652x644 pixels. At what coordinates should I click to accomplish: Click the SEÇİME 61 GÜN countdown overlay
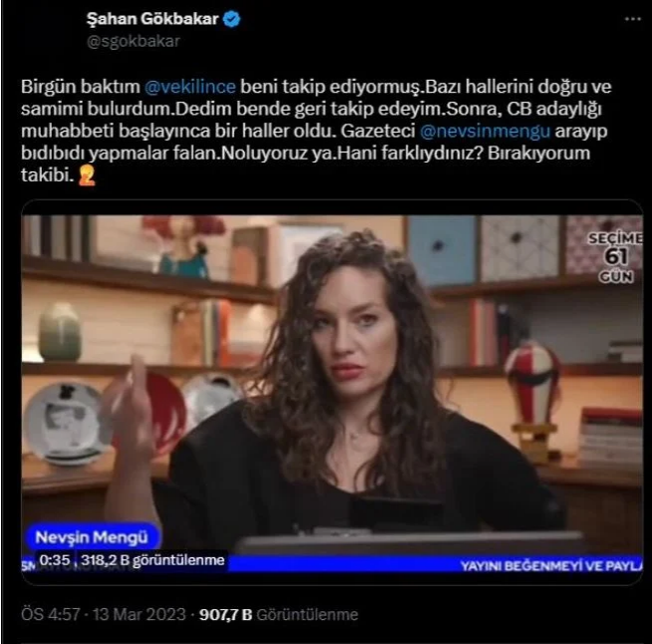615,257
